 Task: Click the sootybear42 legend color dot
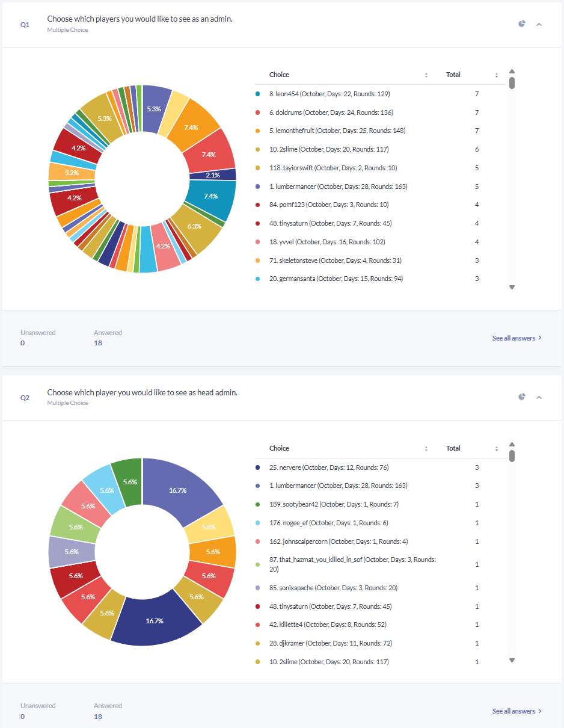[258, 504]
